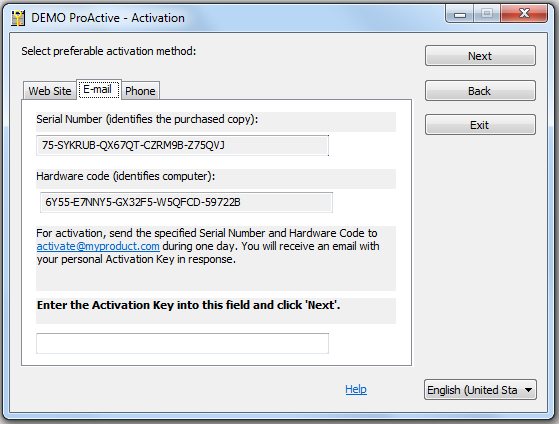This screenshot has width=559, height=424.
Task: Focus the empty Activation Key input field
Action: point(182,343)
